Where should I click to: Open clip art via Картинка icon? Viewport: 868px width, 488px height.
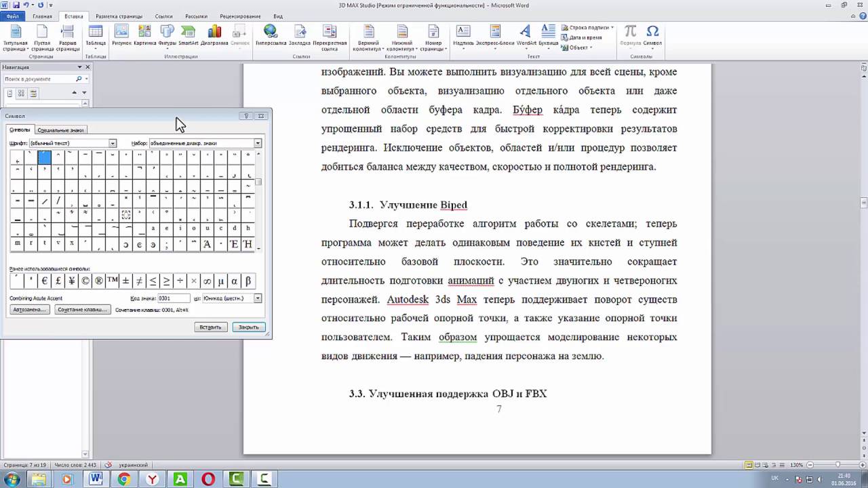coord(144,35)
